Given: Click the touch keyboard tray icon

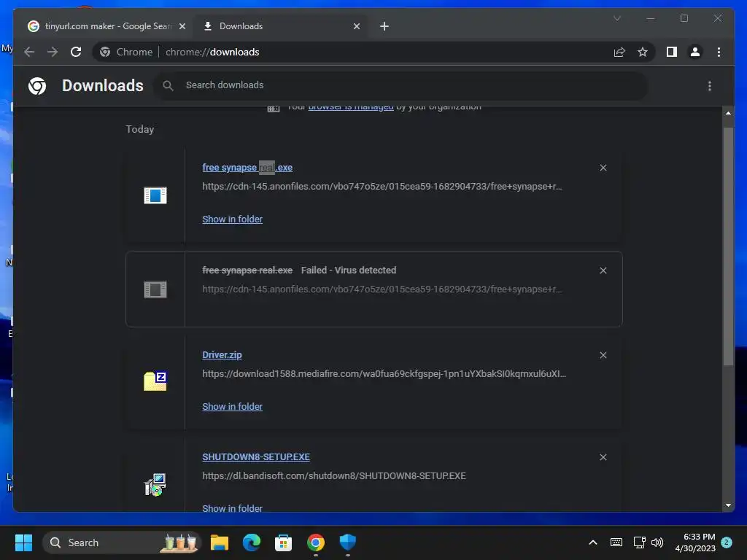Looking at the screenshot, I should (x=616, y=542).
